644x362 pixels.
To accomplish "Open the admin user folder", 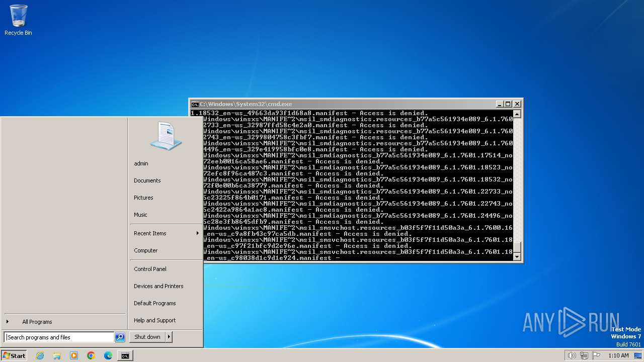I will (x=166, y=163).
